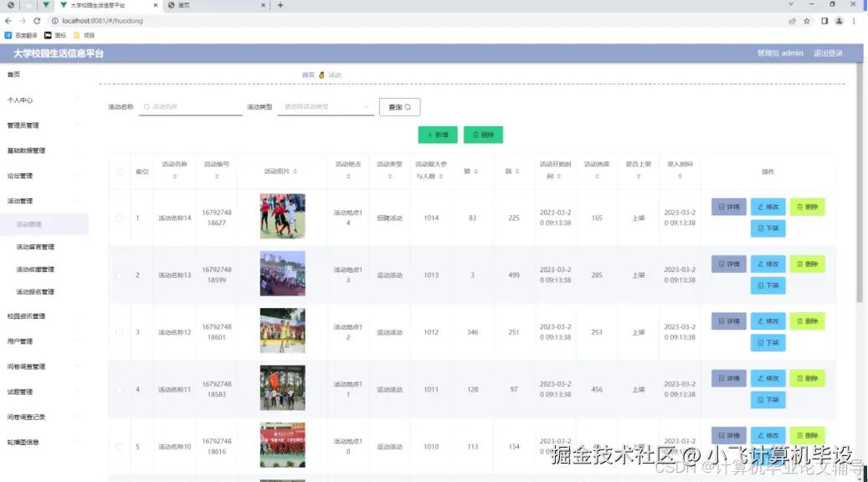Screen dimensions: 868x482
Task: Open the 活动报名管理 submenu item
Action: (44, 292)
